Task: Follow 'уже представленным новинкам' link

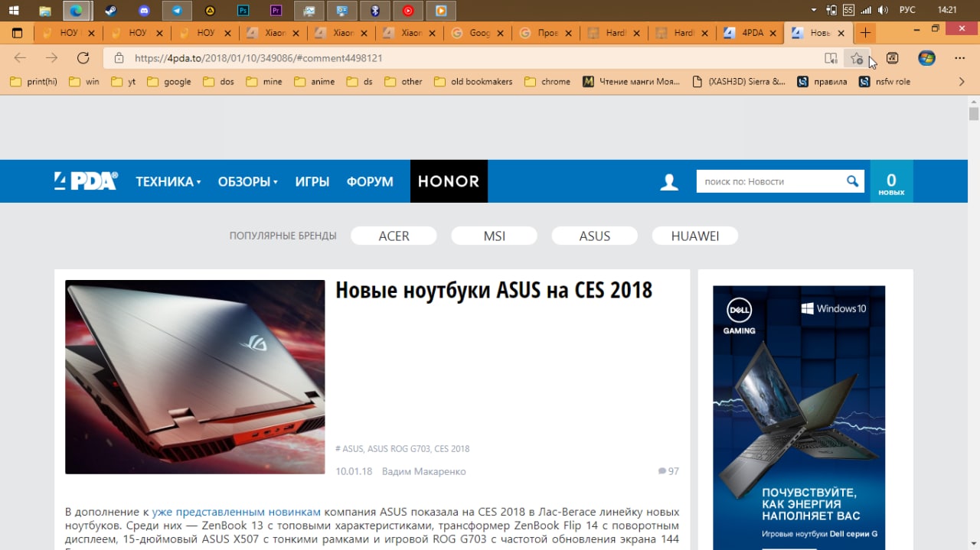Action: click(236, 512)
